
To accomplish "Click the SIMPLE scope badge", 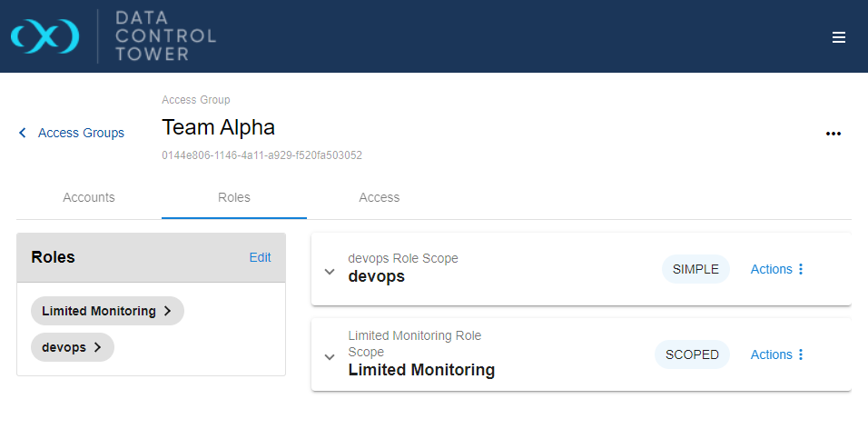I will point(695,269).
